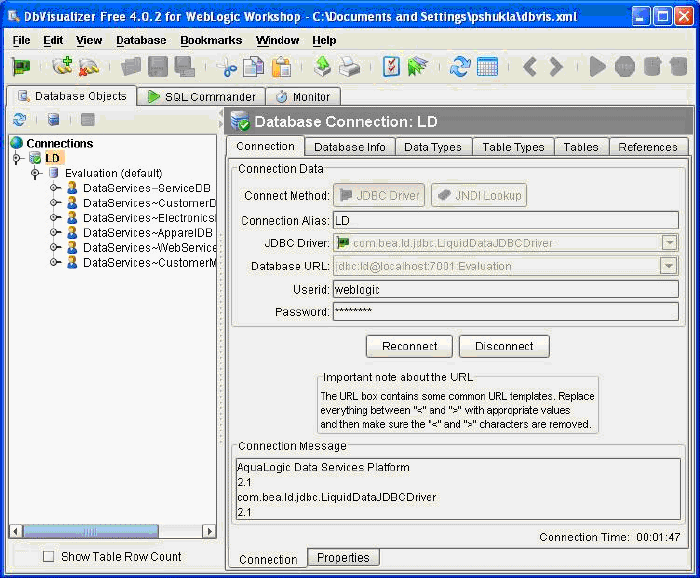700x578 pixels.
Task: Open the Bookmarks menu
Action: click(x=211, y=40)
